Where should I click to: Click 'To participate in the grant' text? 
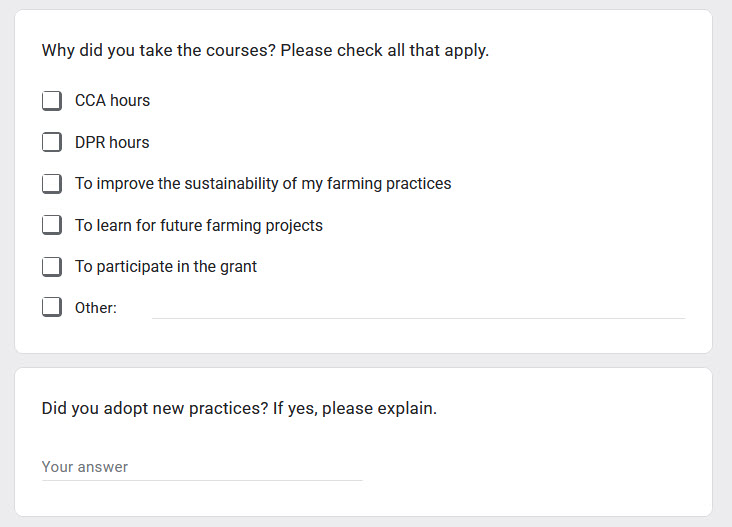(166, 267)
